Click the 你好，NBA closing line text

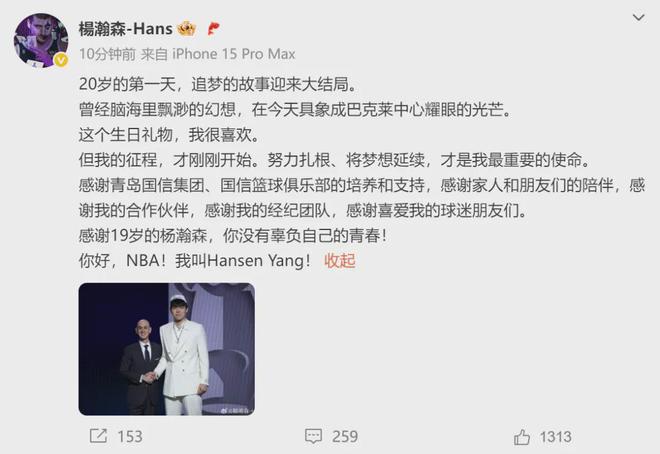(195, 261)
